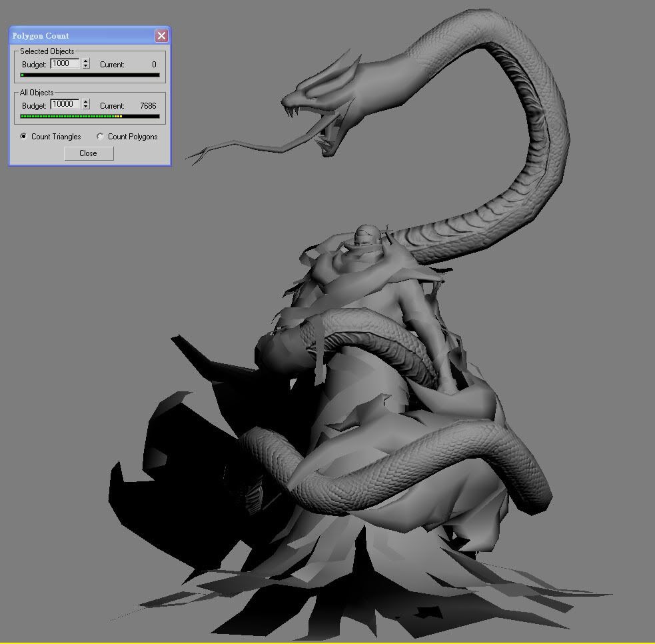Focus the Selected Objects Budget field
The image size is (655, 644).
pos(65,63)
